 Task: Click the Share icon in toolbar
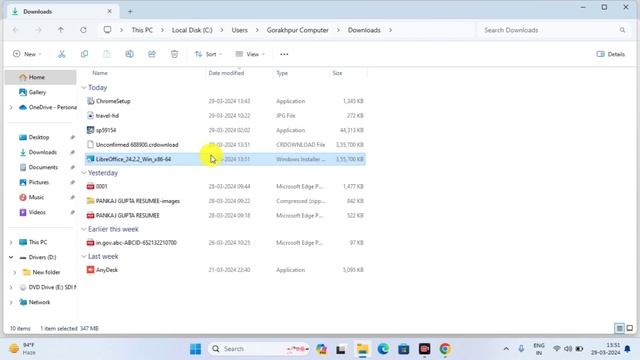(152, 54)
